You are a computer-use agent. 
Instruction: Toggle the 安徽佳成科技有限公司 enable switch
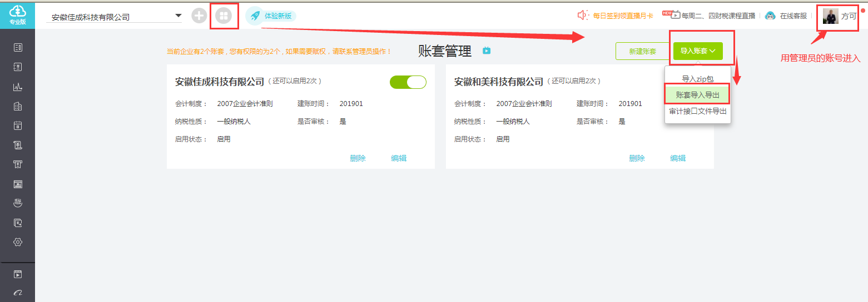[x=408, y=82]
